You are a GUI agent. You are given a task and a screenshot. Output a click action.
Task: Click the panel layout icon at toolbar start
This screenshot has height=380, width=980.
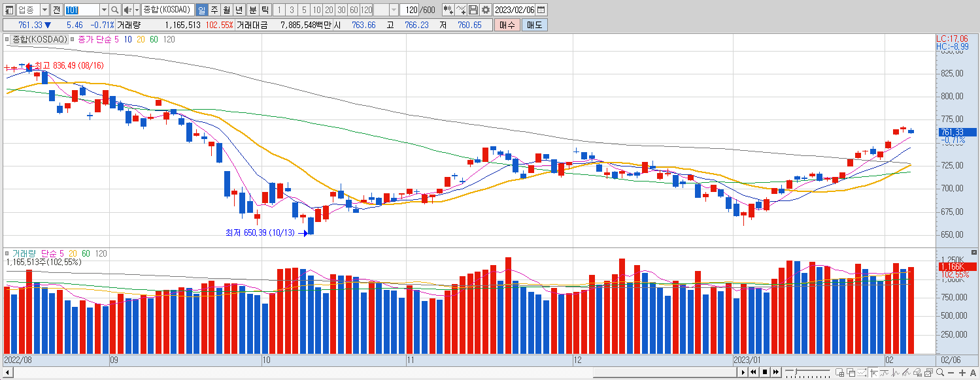tap(9, 10)
